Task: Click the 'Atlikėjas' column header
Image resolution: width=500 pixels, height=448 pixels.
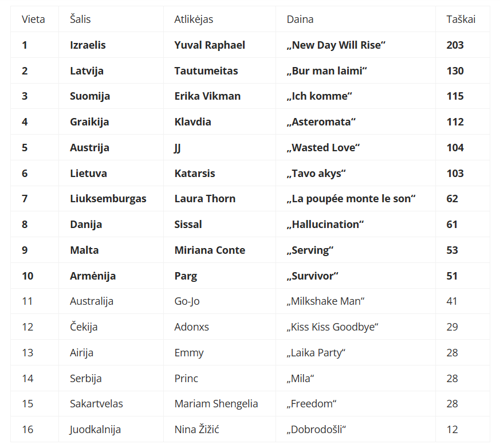Action: tap(194, 19)
